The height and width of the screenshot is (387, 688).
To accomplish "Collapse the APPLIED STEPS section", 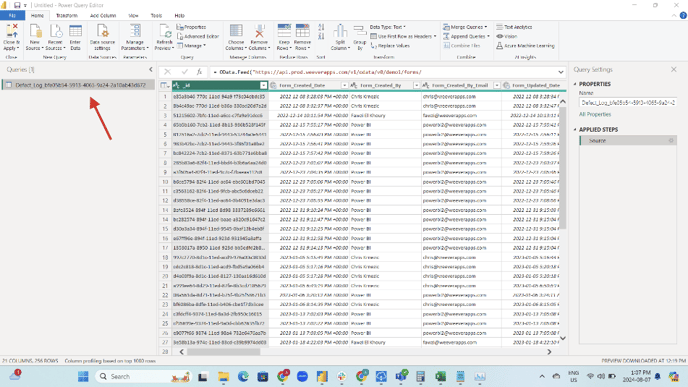I will [x=575, y=129].
